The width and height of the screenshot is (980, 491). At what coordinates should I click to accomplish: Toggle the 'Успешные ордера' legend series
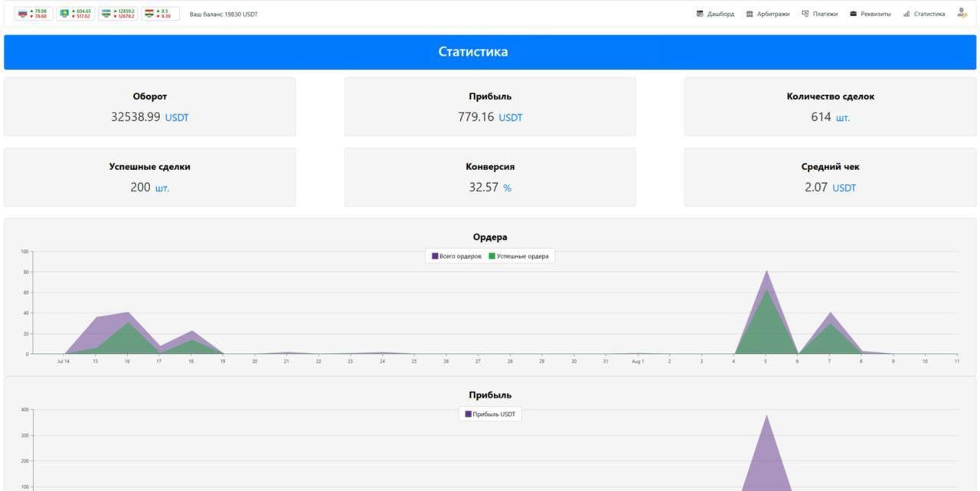522,256
